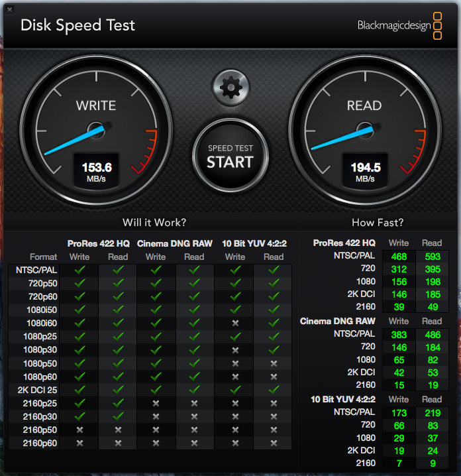Click the 10 Bit YUV 4:2:2 column header in Will it Work
Viewport: 461px width, 476px height.
pyautogui.click(x=254, y=243)
